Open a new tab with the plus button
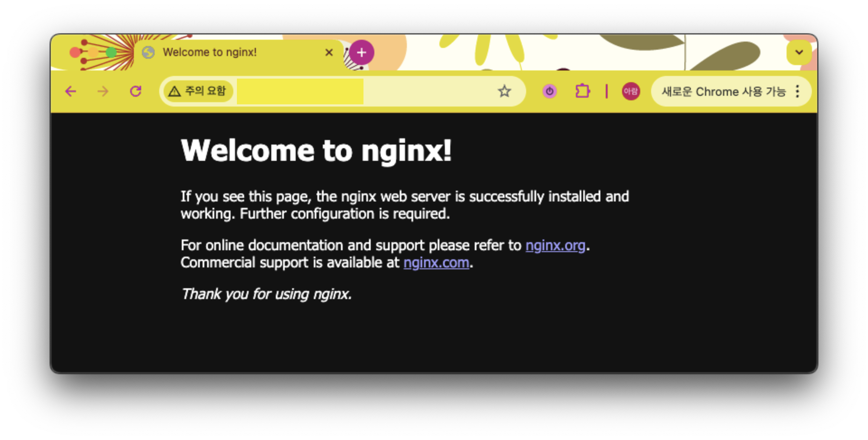Screen dimensions: 868x440 coord(362,52)
